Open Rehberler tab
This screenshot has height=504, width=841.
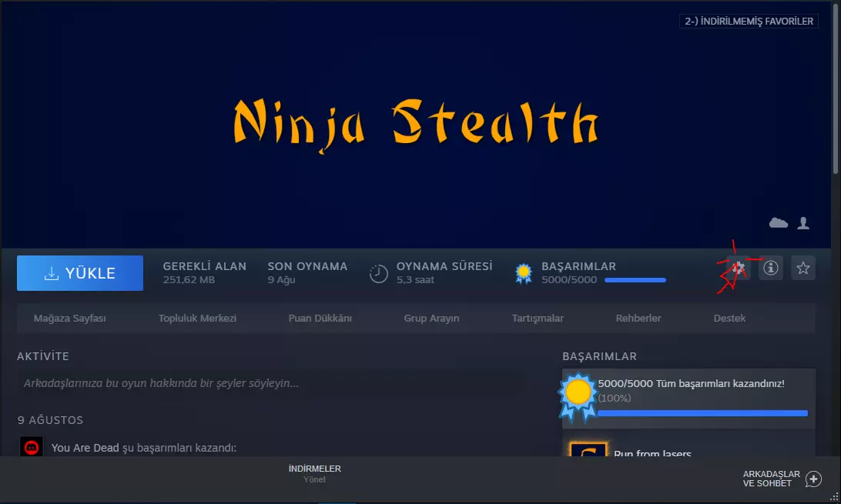coord(638,318)
